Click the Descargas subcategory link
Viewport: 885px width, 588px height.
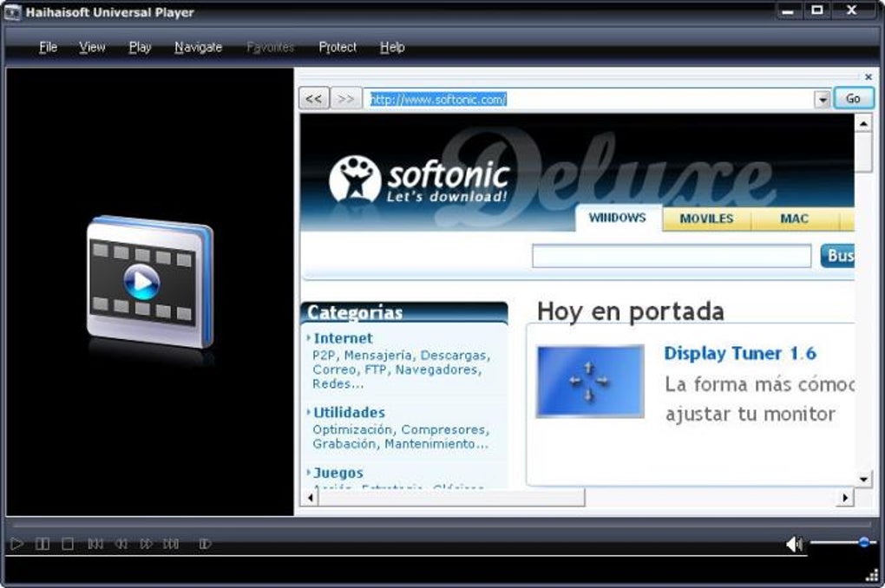coord(453,356)
